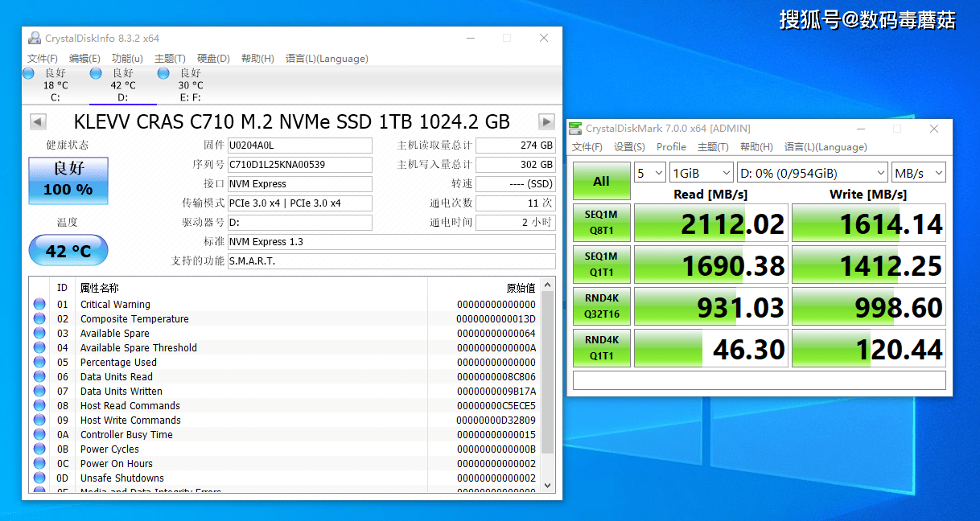Click the status orb for Available Spare Threshold
The image size is (980, 521).
click(39, 348)
